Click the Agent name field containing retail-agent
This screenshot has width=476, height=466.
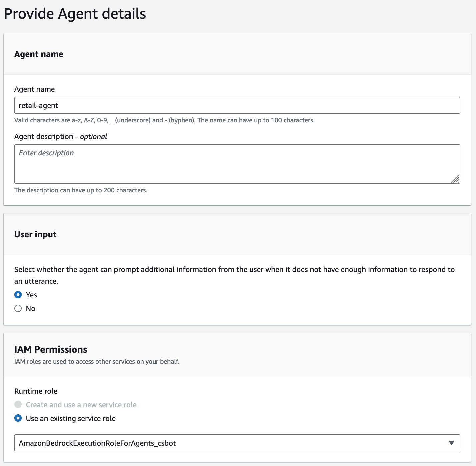237,105
